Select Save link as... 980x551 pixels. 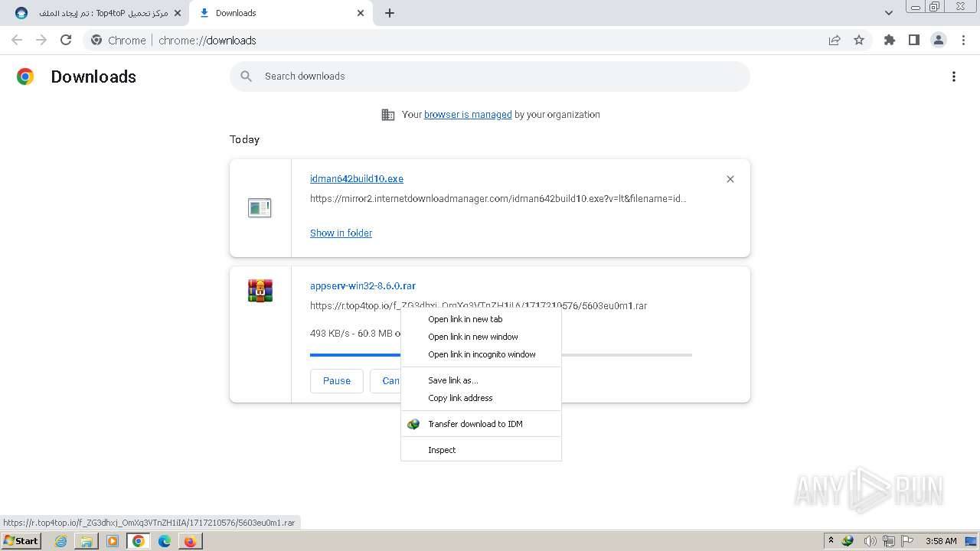tap(481, 380)
